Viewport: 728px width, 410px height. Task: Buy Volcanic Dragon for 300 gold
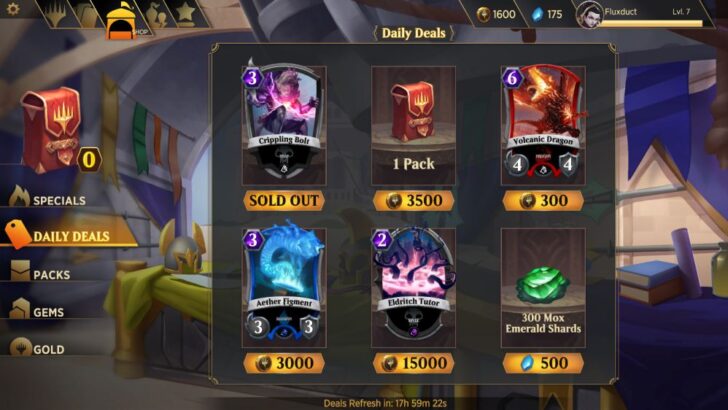coord(543,201)
